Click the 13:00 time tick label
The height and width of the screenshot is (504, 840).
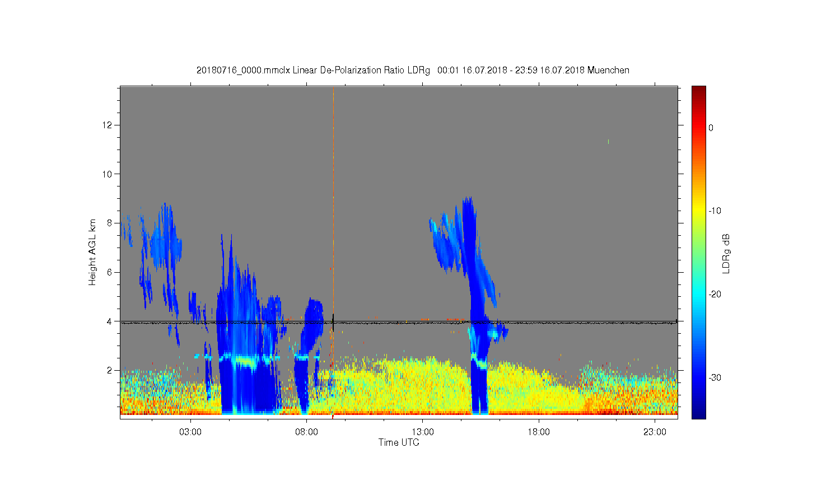click(423, 432)
